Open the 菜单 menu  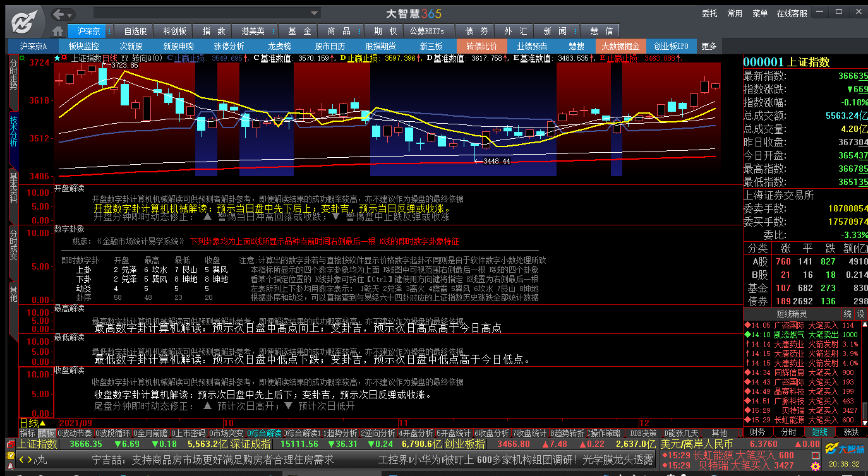760,13
